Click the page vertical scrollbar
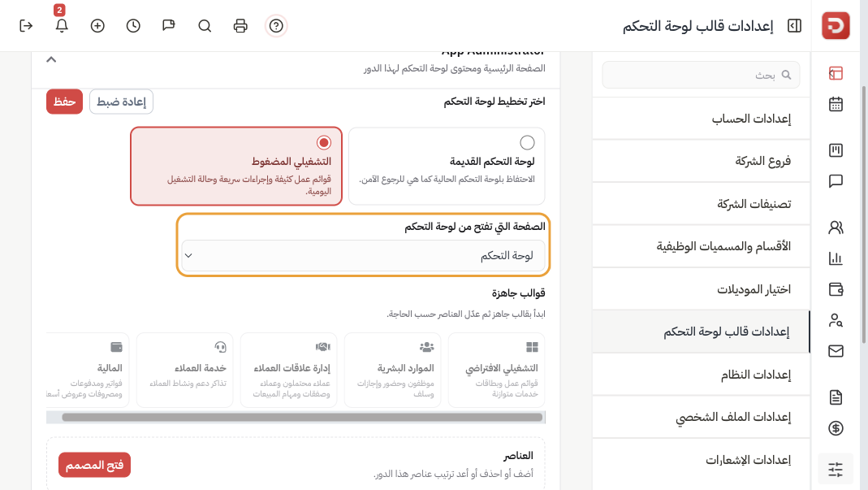The image size is (868, 490). click(864, 216)
